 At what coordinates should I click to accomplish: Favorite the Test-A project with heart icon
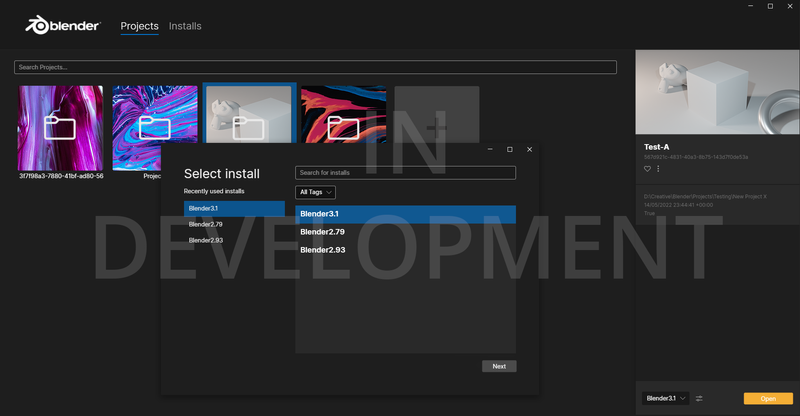pyautogui.click(x=647, y=169)
